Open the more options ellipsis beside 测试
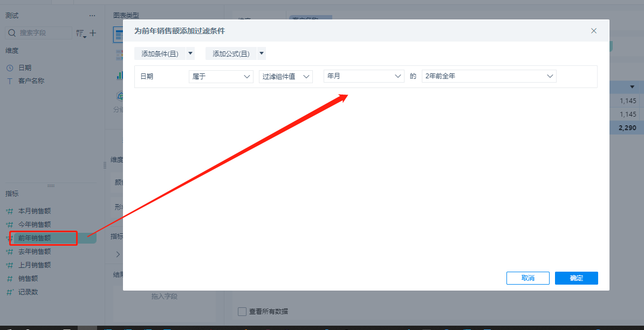 click(92, 16)
